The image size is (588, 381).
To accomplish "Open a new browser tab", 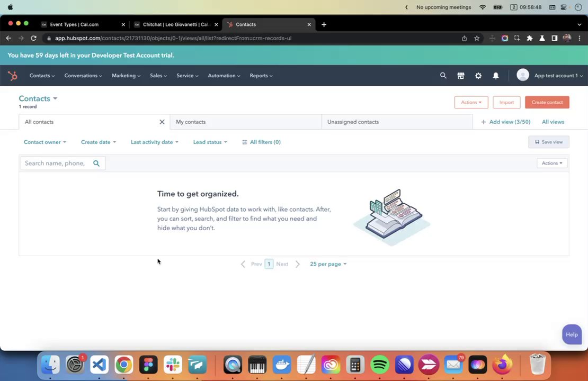I will pyautogui.click(x=324, y=24).
